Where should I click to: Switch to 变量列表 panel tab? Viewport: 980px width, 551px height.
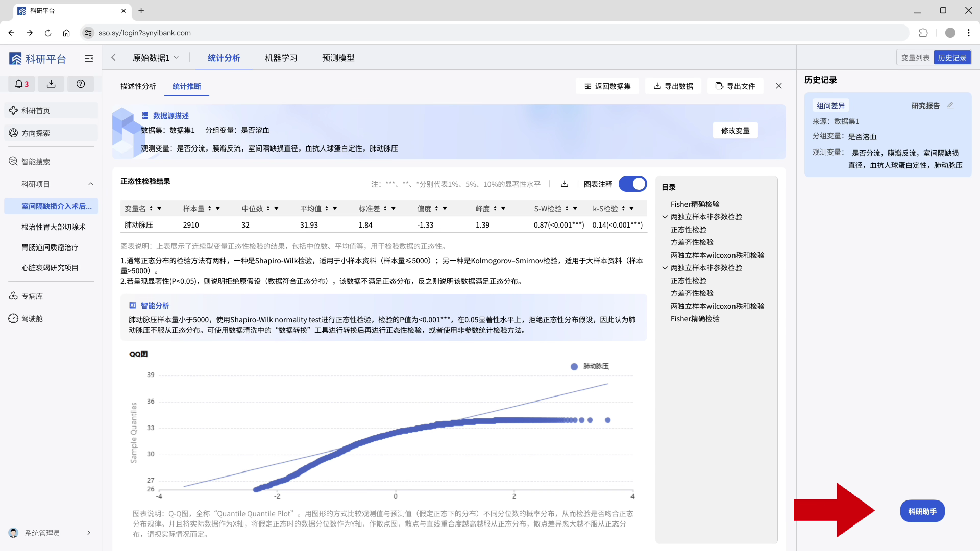pos(915,58)
